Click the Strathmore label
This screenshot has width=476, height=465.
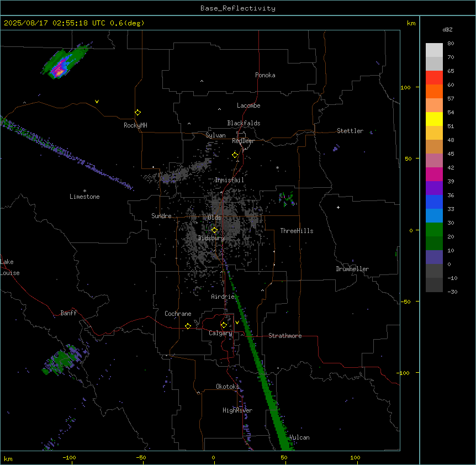pos(285,336)
